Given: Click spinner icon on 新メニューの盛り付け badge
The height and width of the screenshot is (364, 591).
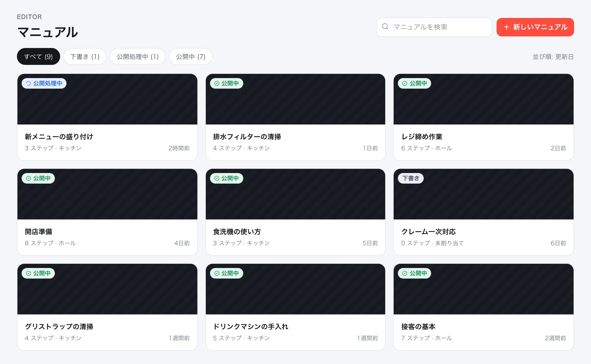Looking at the screenshot, I should [x=28, y=83].
